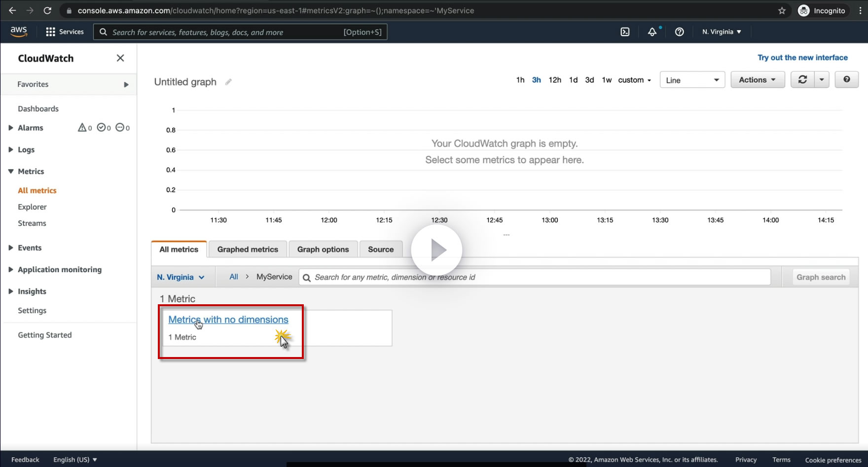This screenshot has width=868, height=467.
Task: Open the notifications bell
Action: pos(652,32)
